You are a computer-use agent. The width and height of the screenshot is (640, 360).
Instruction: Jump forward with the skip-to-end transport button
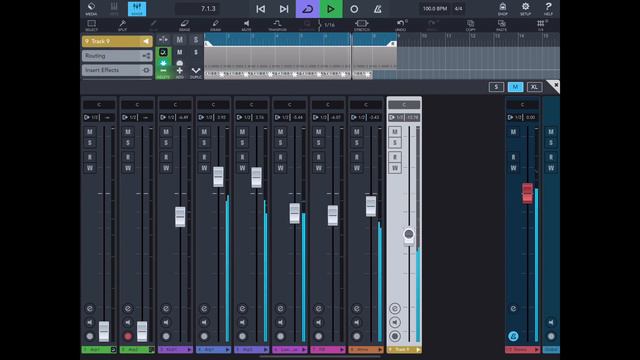pyautogui.click(x=284, y=9)
